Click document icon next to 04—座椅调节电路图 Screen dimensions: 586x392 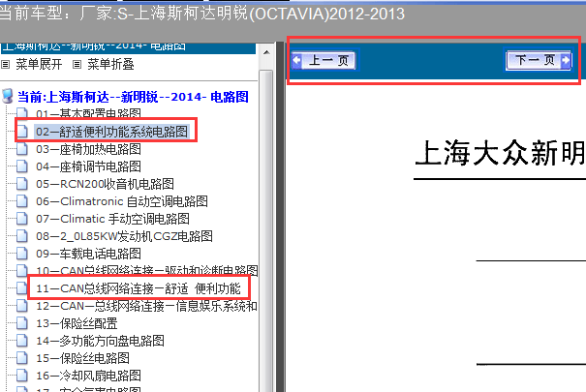(22, 166)
